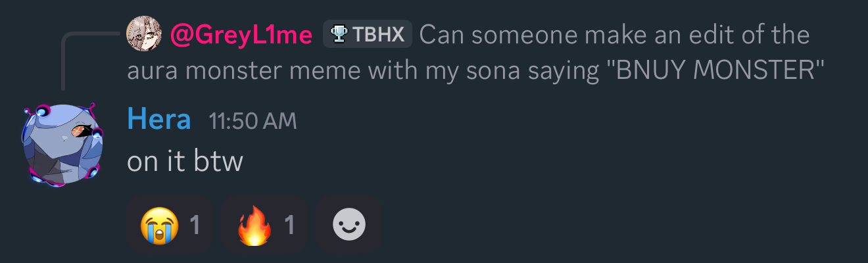The width and height of the screenshot is (868, 263).
Task: Click the trophy icon in the TBHX tag
Action: pyautogui.click(x=339, y=35)
